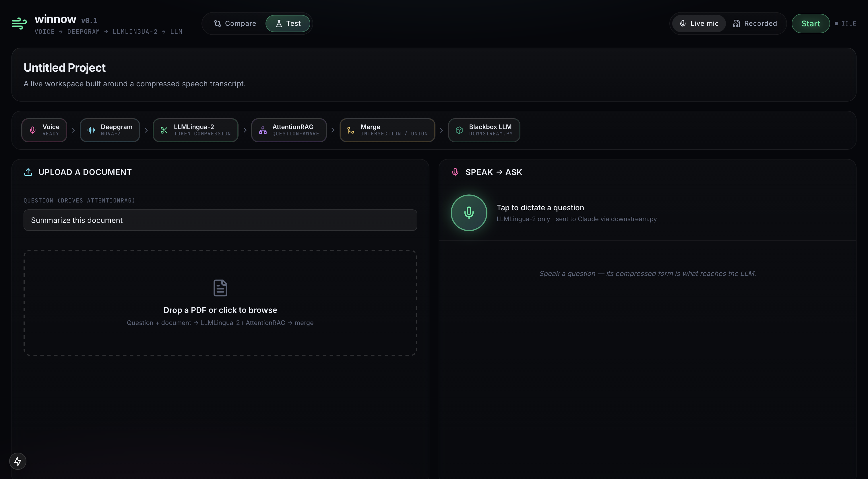Image resolution: width=868 pixels, height=479 pixels.
Task: Click the Untitled Project title
Action: pyautogui.click(x=64, y=68)
